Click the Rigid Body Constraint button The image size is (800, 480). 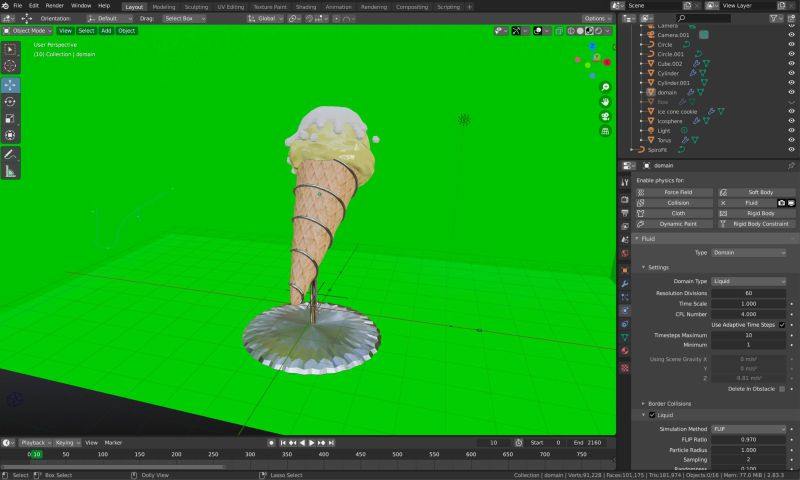click(x=757, y=224)
